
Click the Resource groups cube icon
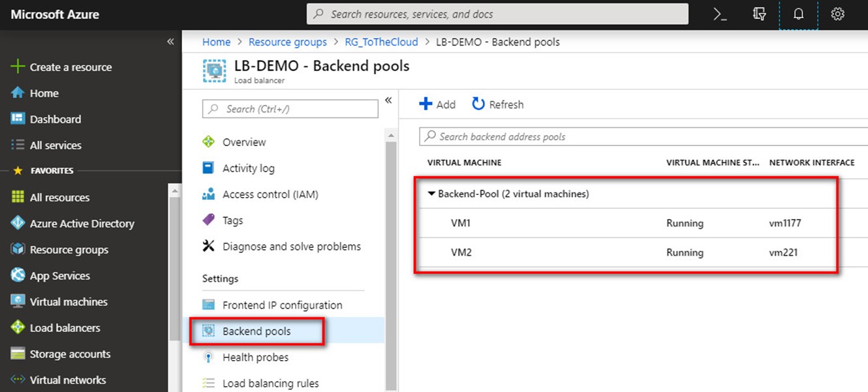[x=18, y=250]
